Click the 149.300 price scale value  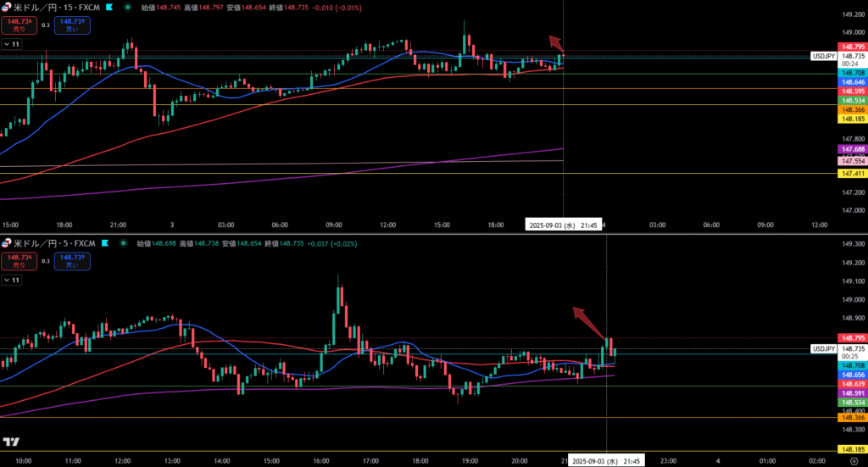pyautogui.click(x=853, y=244)
